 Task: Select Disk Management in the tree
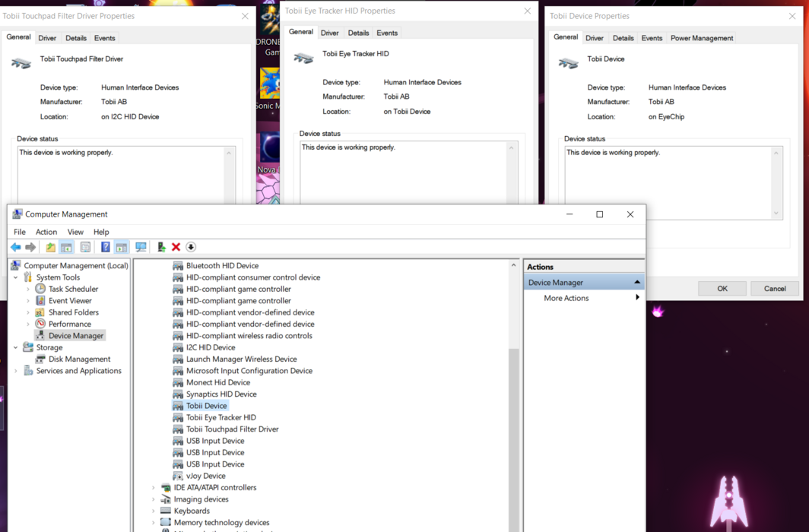click(x=79, y=359)
